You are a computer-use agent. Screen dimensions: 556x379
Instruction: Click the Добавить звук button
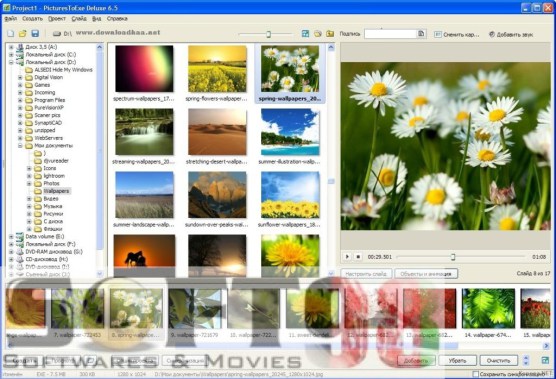(x=511, y=34)
